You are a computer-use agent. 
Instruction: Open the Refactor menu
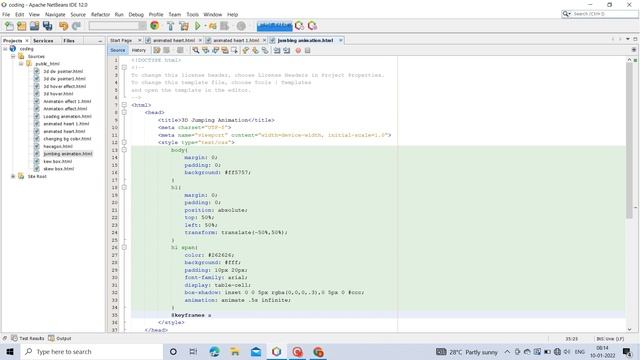coord(100,14)
